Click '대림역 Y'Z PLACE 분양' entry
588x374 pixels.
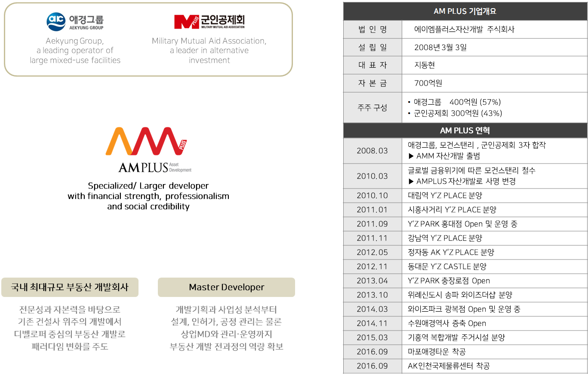point(445,195)
